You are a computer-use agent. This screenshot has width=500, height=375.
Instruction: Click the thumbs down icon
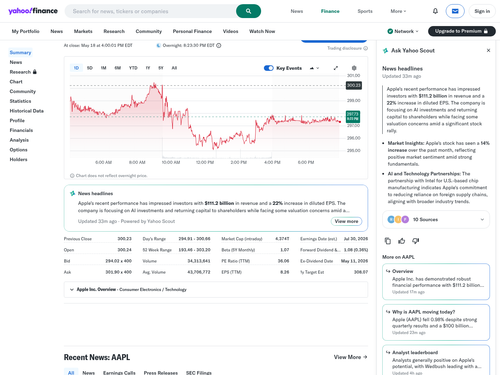415,241
